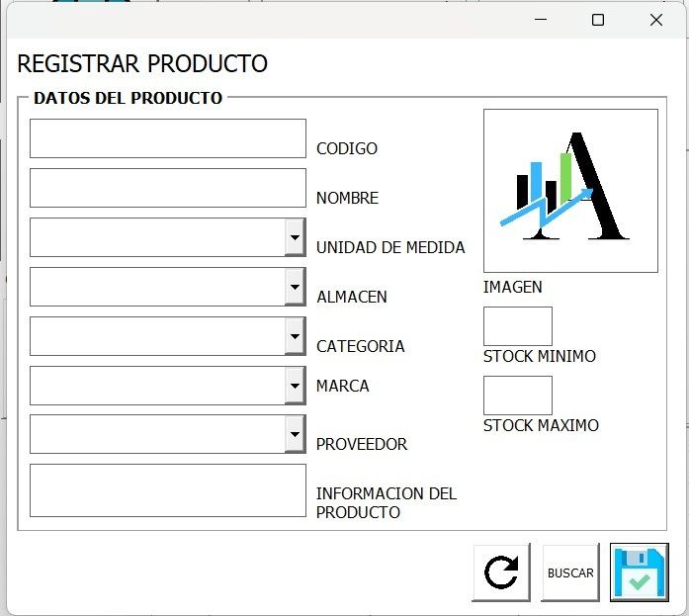Click inside the PROVEEDOR combo box field
The width and height of the screenshot is (689, 616).
[x=158, y=434]
